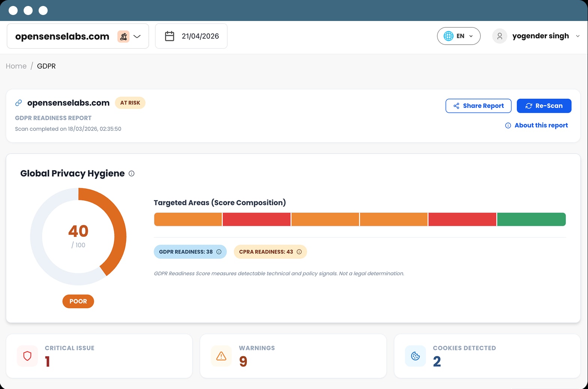Click the info icon beside About this report
Viewport: 588px width, 389px height.
pos(508,126)
